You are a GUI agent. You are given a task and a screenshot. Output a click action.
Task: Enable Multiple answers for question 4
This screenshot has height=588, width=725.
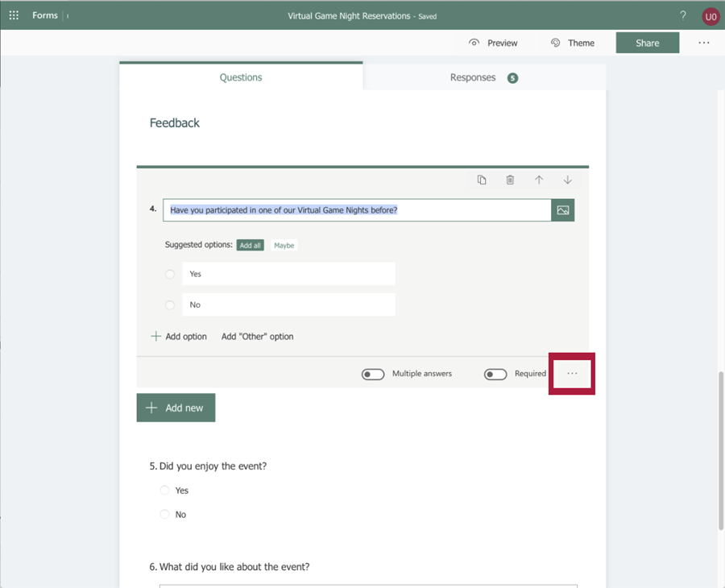373,374
